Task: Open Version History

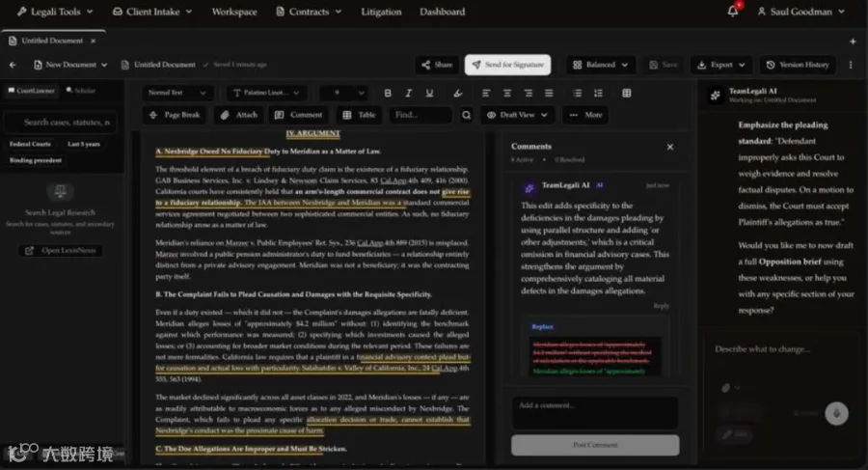Action: pos(798,65)
